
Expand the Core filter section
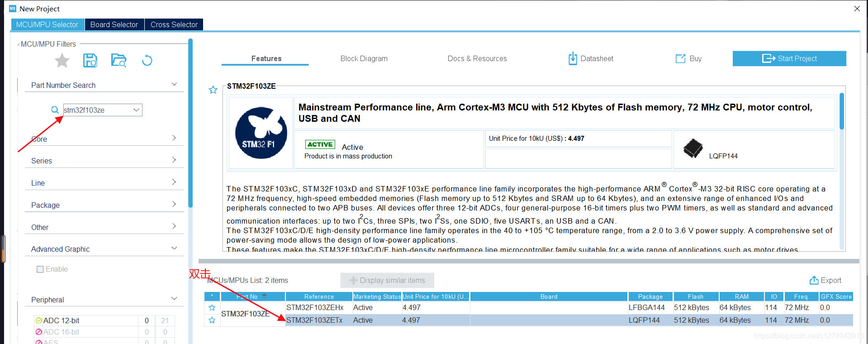[x=174, y=138]
